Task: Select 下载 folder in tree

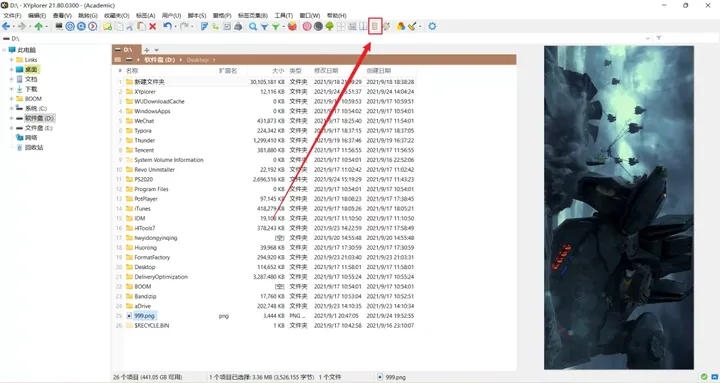Action: [31, 89]
